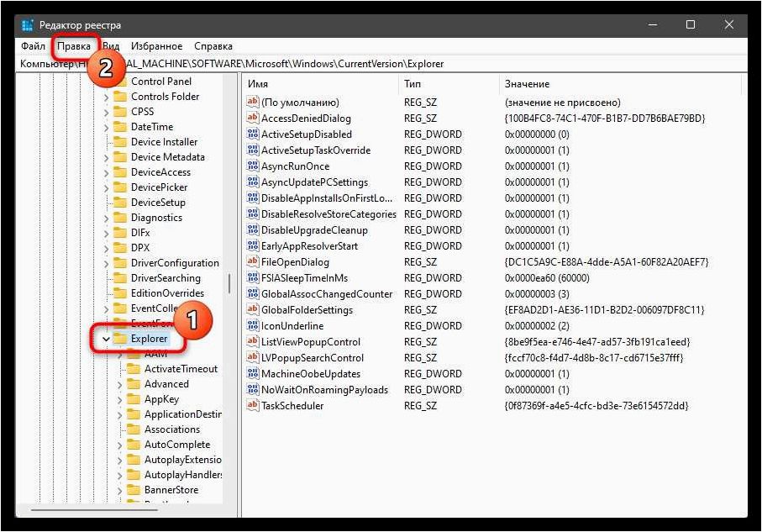
Task: Sort values by the Значение column header
Action: (621, 84)
